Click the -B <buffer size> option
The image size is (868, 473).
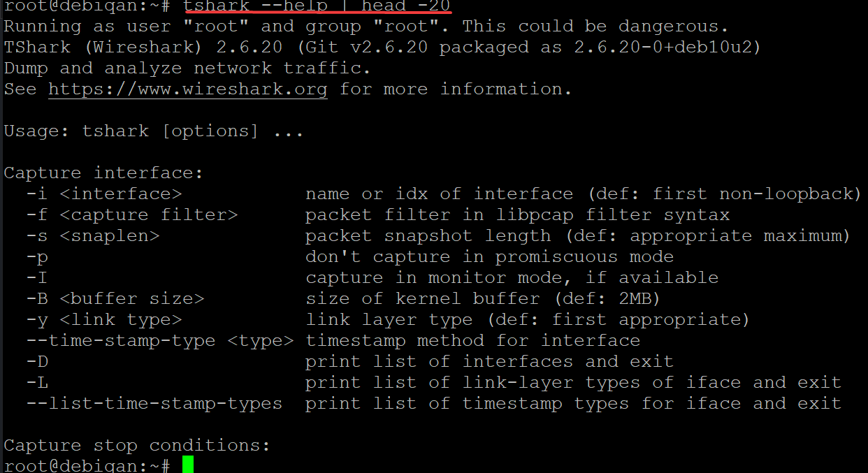[x=115, y=298]
